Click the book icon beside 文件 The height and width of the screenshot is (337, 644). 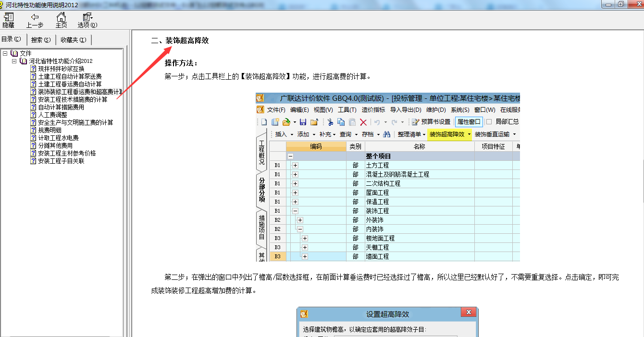[x=14, y=53]
